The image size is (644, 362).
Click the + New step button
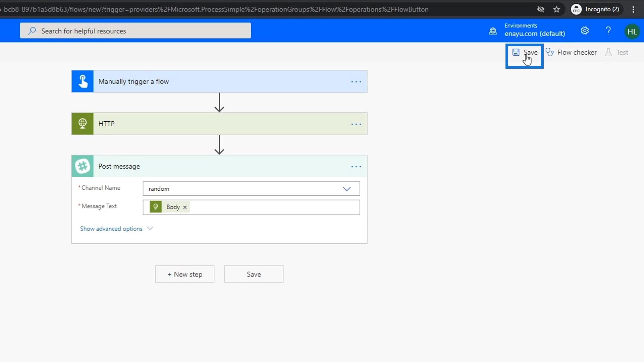pyautogui.click(x=185, y=274)
